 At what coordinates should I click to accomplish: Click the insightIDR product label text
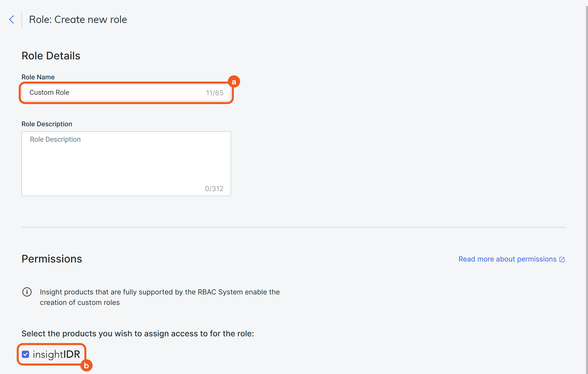click(56, 354)
